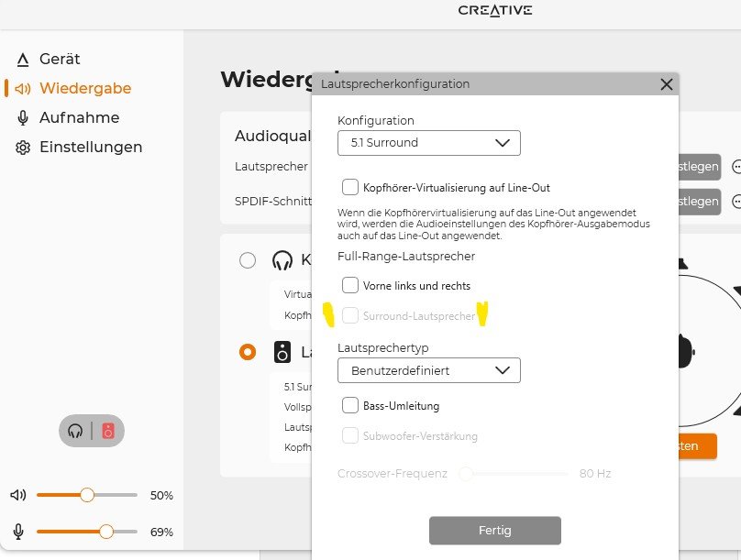Screen dimensions: 741x560
Task: Click the Fertig button
Action: [x=495, y=531]
